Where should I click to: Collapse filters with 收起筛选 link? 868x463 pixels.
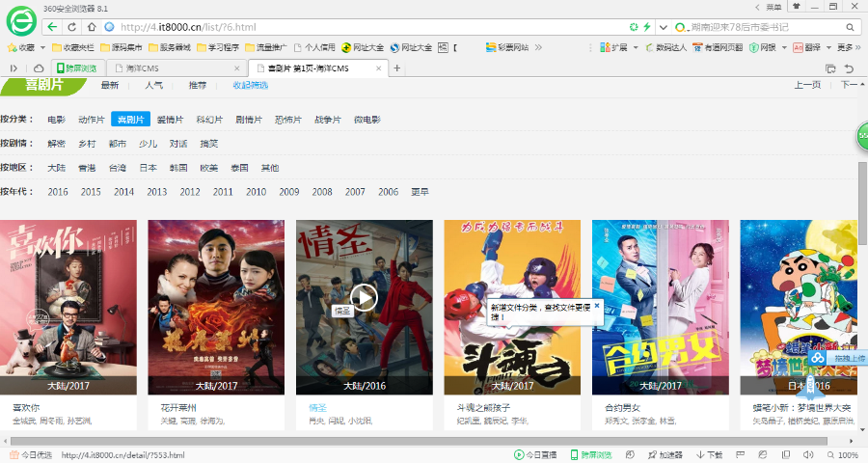click(250, 85)
